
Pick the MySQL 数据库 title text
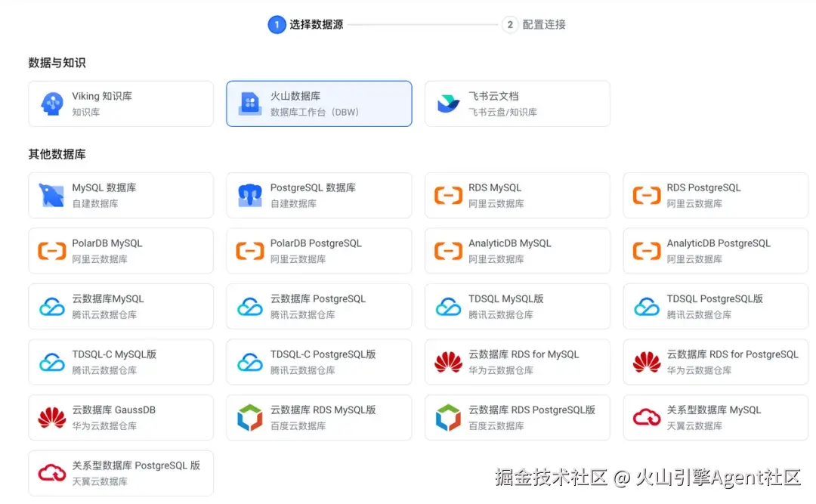(104, 188)
